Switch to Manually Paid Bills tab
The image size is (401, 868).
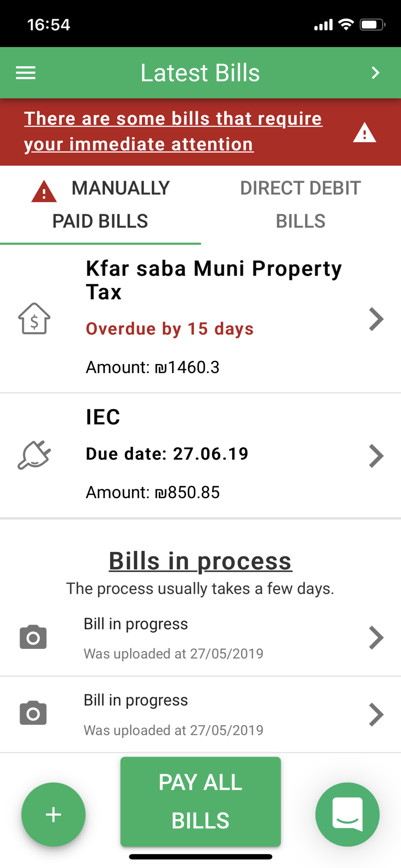click(x=100, y=204)
